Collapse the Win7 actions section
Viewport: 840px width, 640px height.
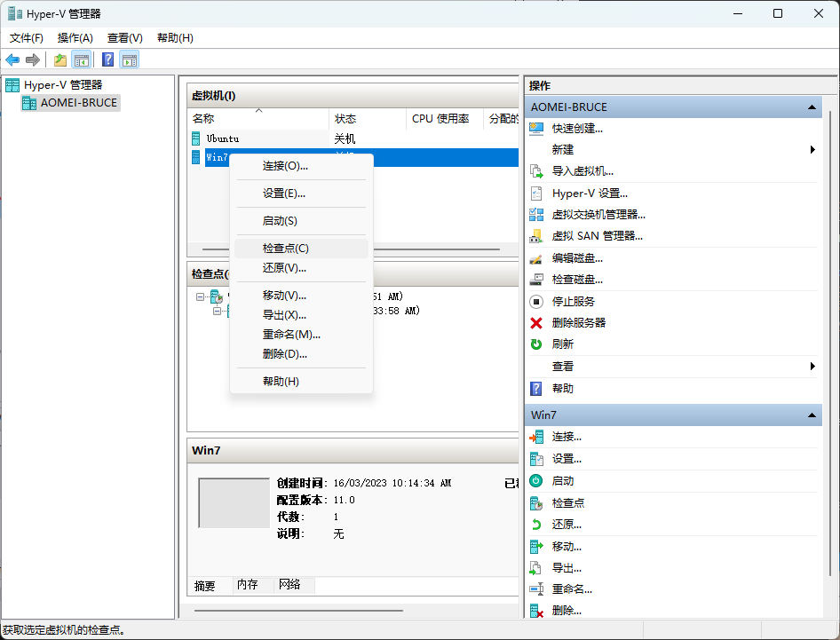pos(811,415)
